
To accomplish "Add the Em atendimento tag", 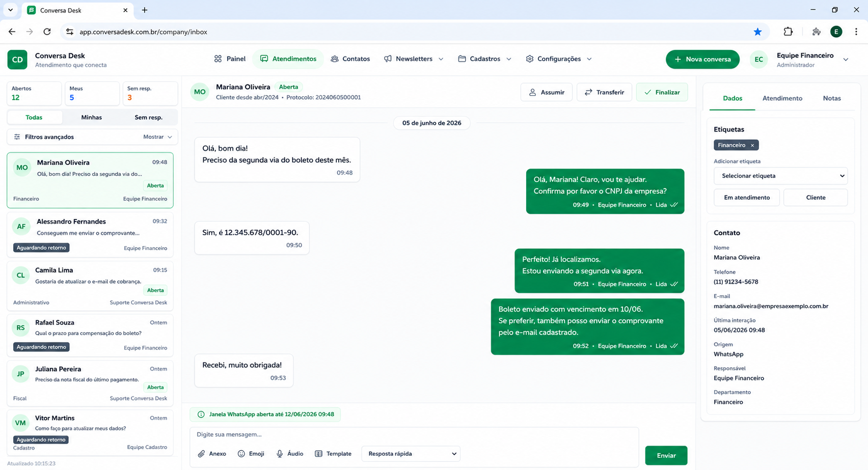I will point(747,198).
